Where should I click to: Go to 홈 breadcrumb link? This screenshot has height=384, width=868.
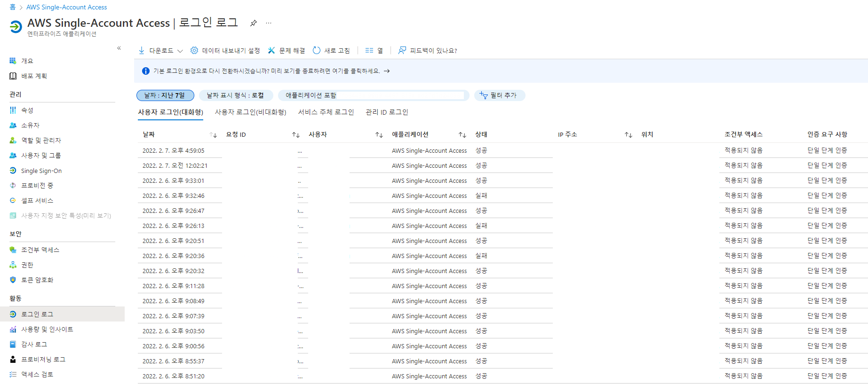point(12,7)
